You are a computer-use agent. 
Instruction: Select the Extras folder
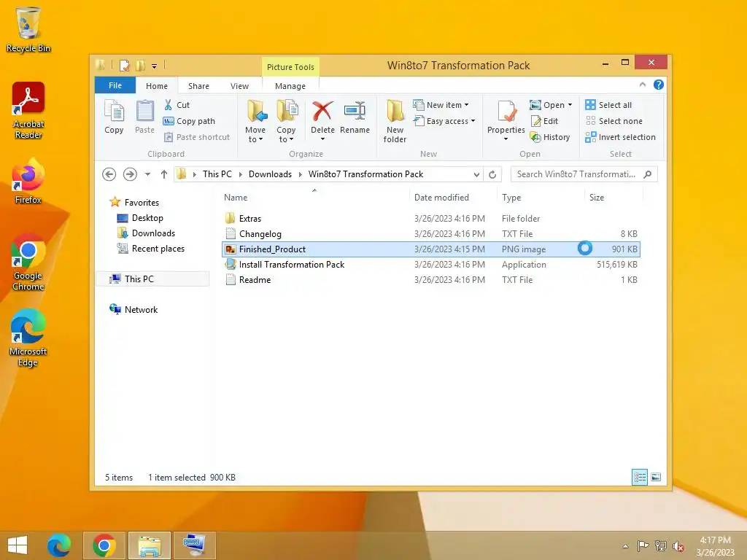[x=430, y=219]
